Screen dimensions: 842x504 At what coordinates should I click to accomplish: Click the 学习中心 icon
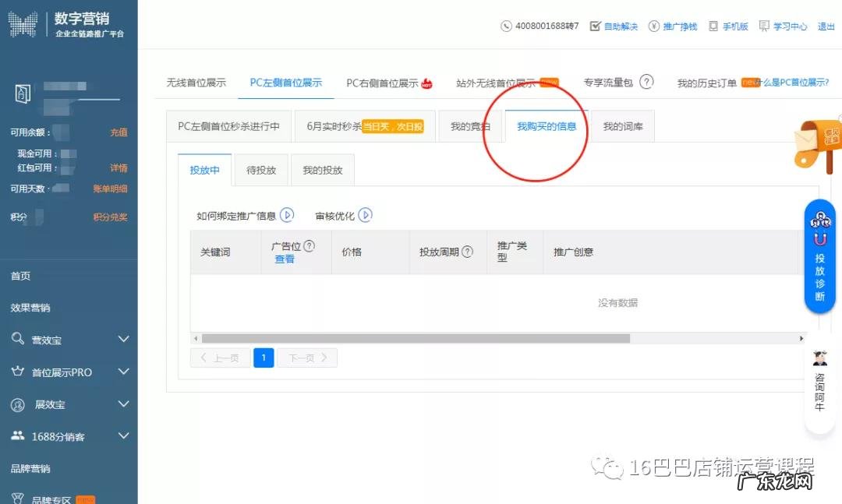coord(762,26)
